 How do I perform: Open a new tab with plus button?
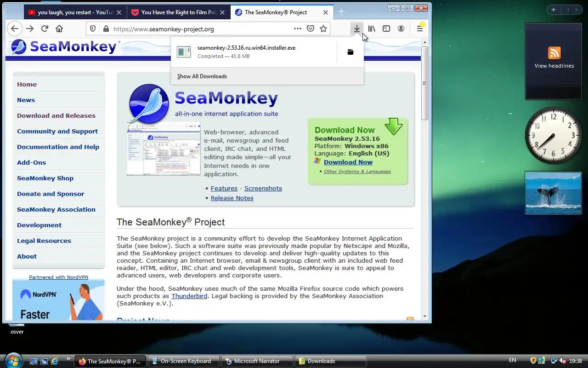(x=341, y=12)
